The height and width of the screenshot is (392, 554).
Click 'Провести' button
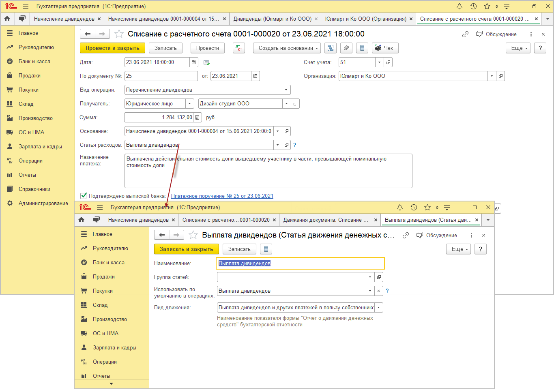(207, 48)
